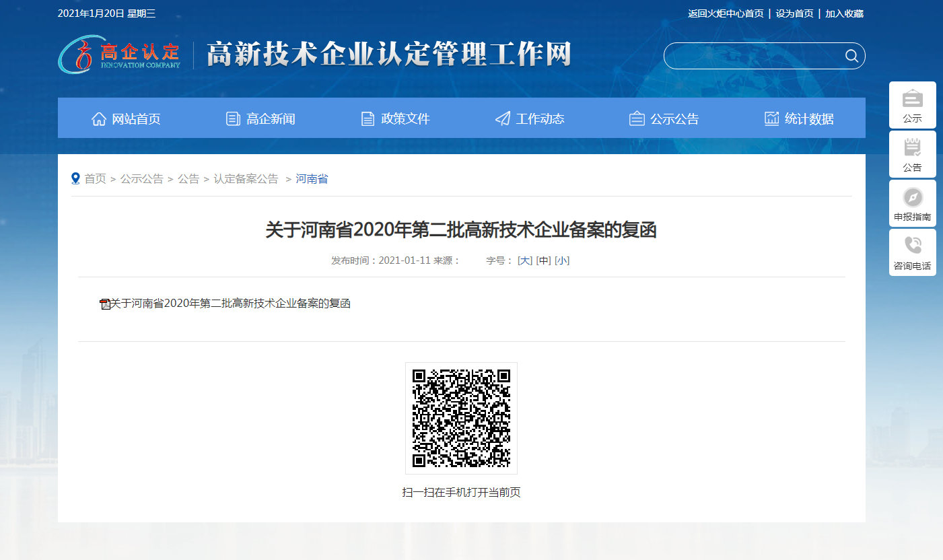Open the 公告 sidebar notepad icon

pos(912,147)
